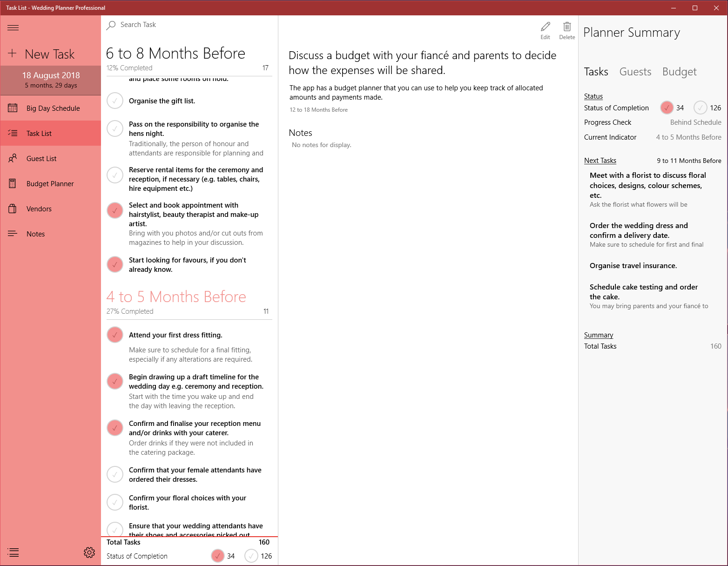Screen dimensions: 728x566
Task: Click the 'Behind Schedule' progress value
Action: pyautogui.click(x=695, y=122)
